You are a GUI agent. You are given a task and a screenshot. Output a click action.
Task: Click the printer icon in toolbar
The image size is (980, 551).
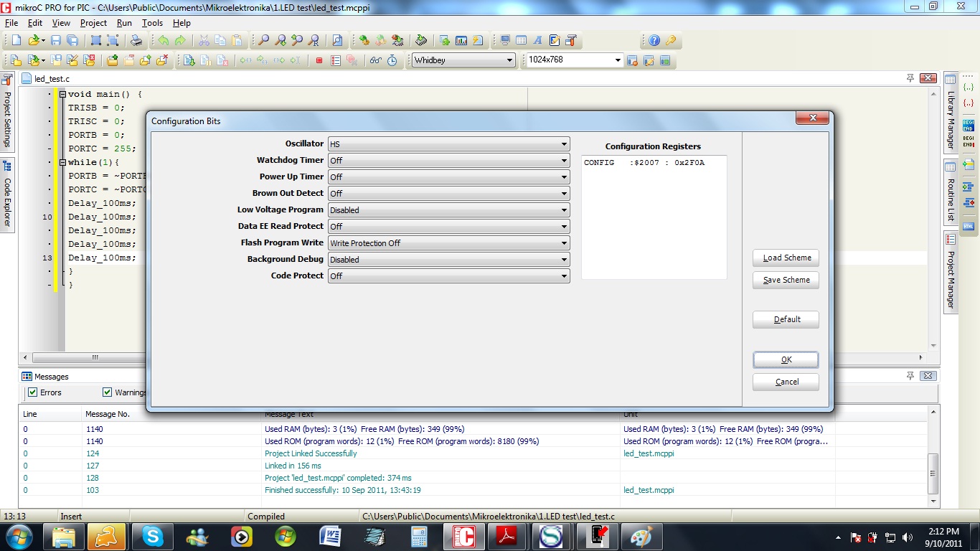[136, 41]
